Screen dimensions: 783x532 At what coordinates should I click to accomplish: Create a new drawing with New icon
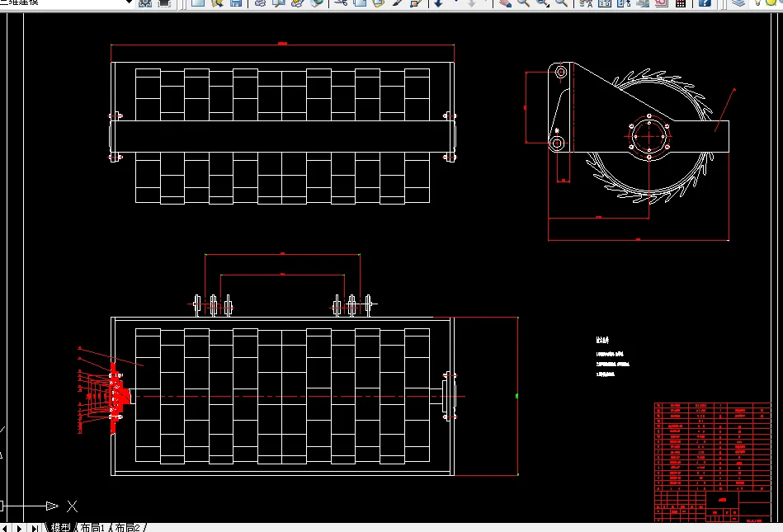[x=198, y=3]
